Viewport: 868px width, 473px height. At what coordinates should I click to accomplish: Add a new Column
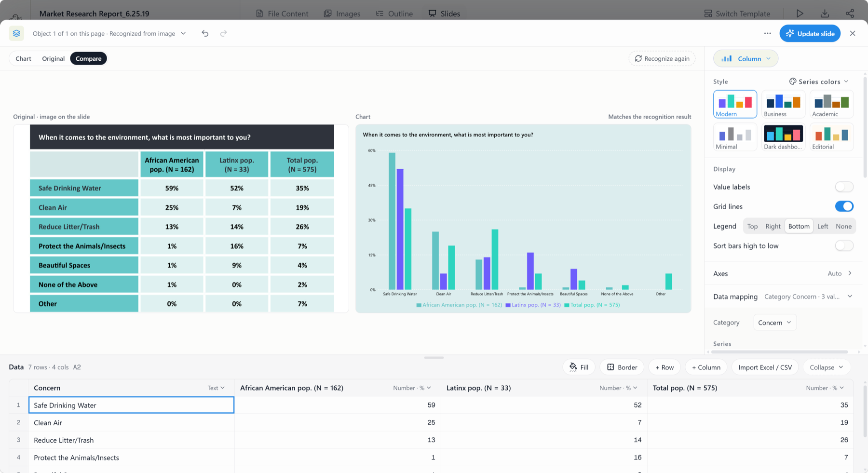[706, 367]
